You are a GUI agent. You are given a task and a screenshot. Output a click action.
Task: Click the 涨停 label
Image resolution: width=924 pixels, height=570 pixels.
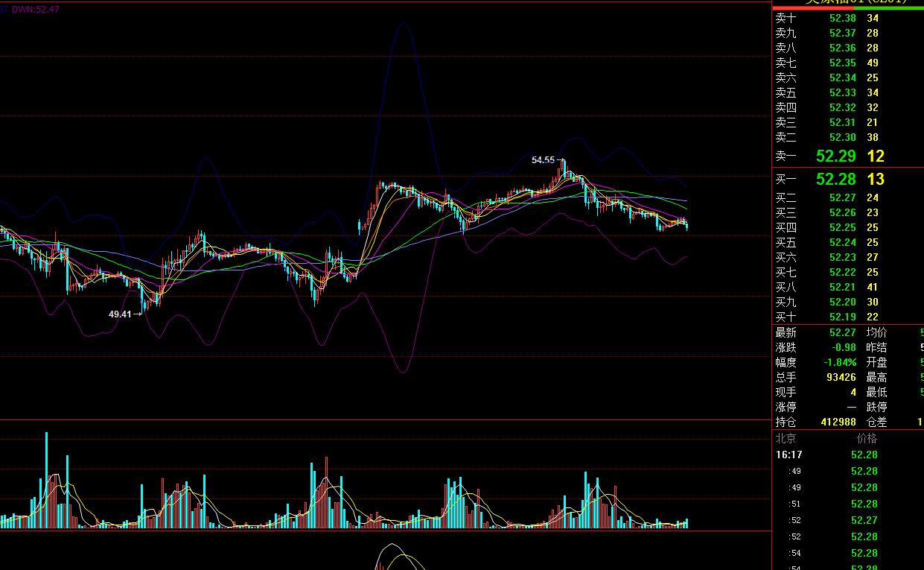pos(786,407)
